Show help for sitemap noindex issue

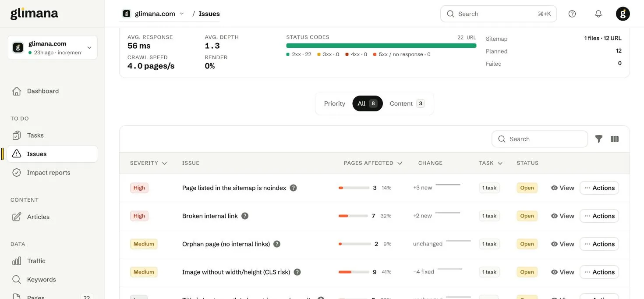click(294, 188)
